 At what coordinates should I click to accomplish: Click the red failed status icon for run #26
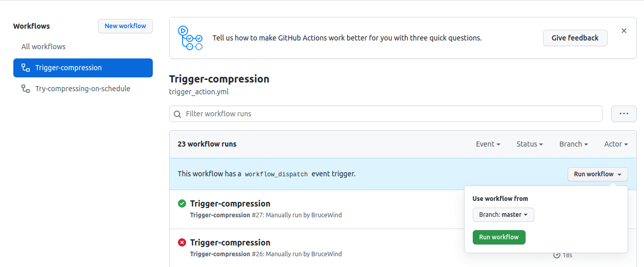coord(182,242)
